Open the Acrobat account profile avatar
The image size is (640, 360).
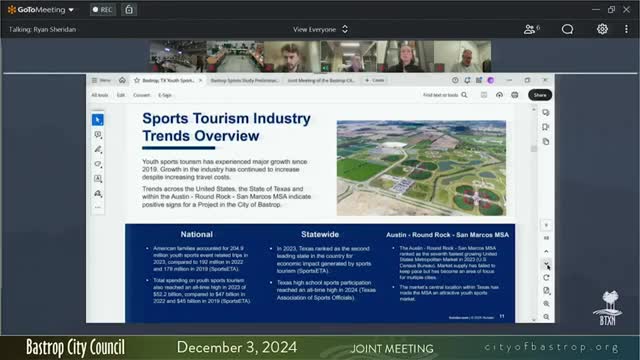point(491,80)
